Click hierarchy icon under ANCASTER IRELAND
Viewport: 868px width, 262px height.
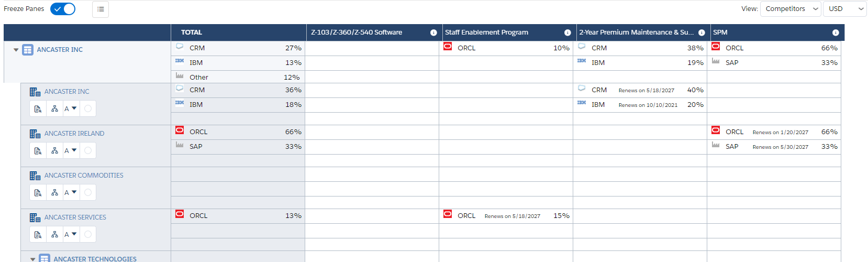click(54, 151)
